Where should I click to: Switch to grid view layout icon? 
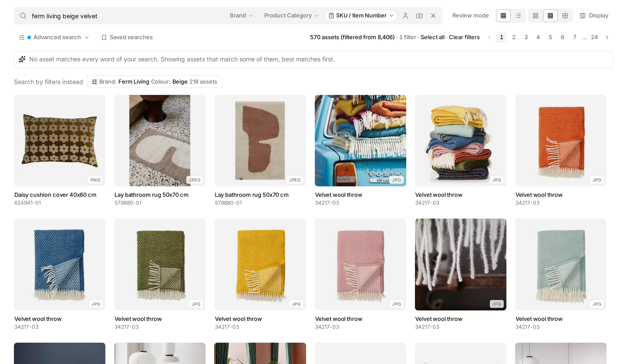pyautogui.click(x=503, y=16)
